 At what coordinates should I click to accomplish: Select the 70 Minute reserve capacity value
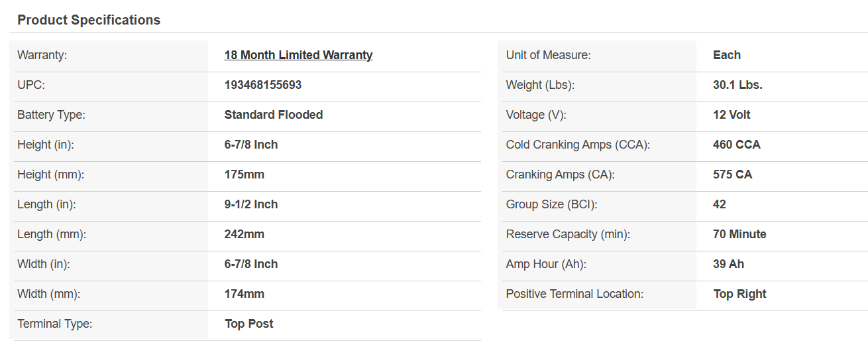(740, 234)
